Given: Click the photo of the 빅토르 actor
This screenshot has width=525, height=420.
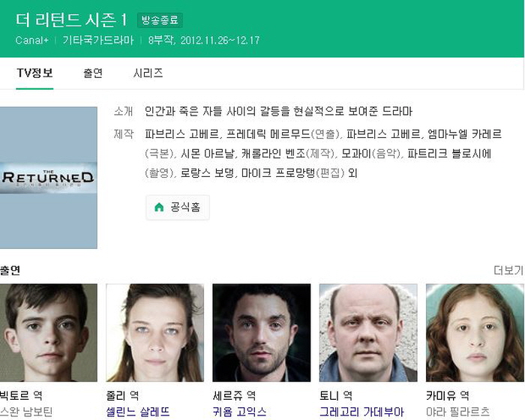Looking at the screenshot, I should coord(49,332).
